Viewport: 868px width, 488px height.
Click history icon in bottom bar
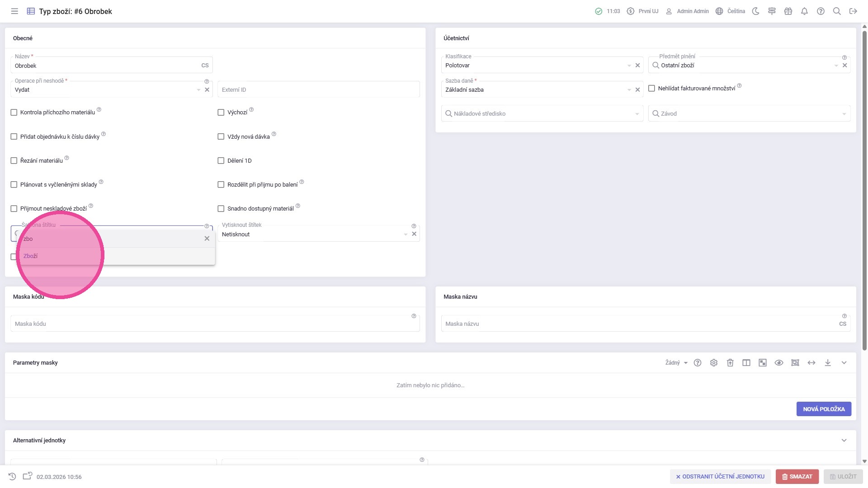12,477
